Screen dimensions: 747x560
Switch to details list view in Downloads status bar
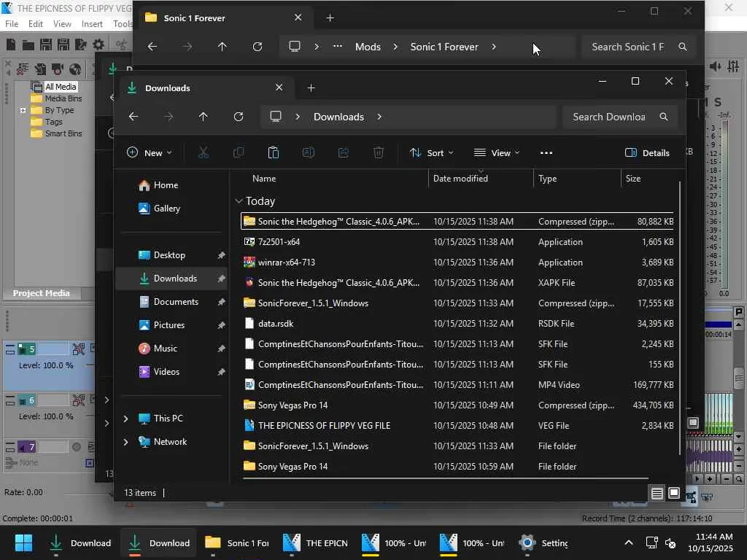(657, 493)
